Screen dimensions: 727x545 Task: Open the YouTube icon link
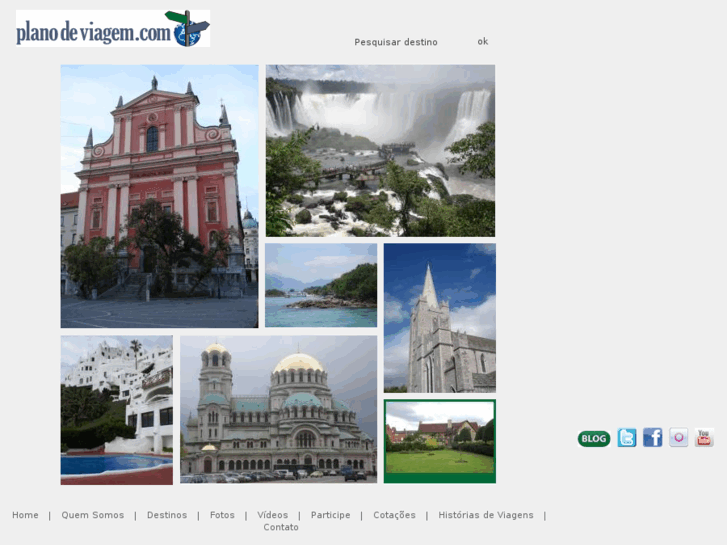pos(704,437)
